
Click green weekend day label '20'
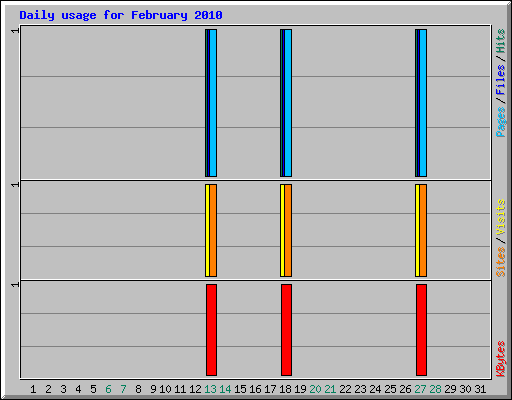click(x=315, y=389)
